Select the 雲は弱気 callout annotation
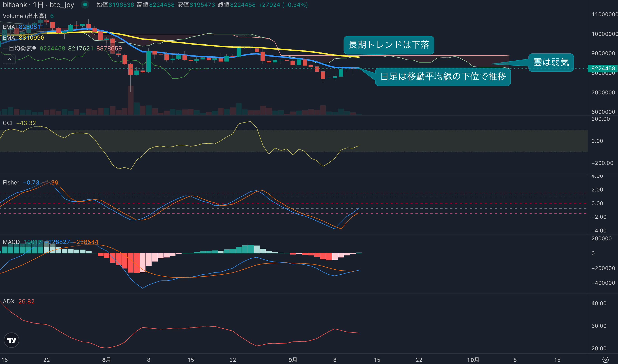618x364 pixels. tap(551, 62)
